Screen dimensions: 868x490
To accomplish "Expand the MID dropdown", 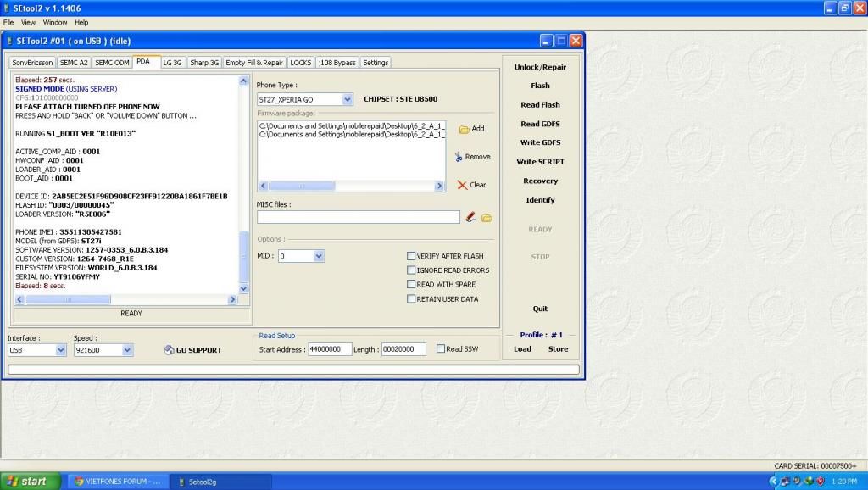I will pos(319,256).
